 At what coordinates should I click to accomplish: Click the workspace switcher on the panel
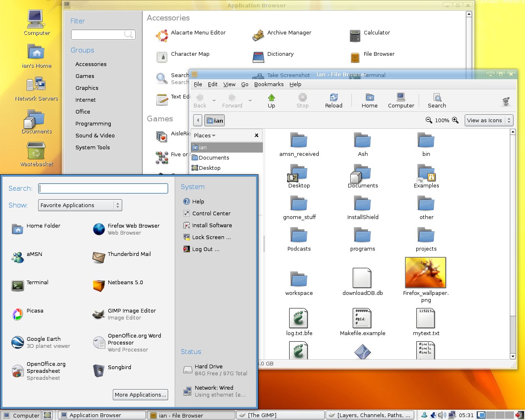(495, 415)
